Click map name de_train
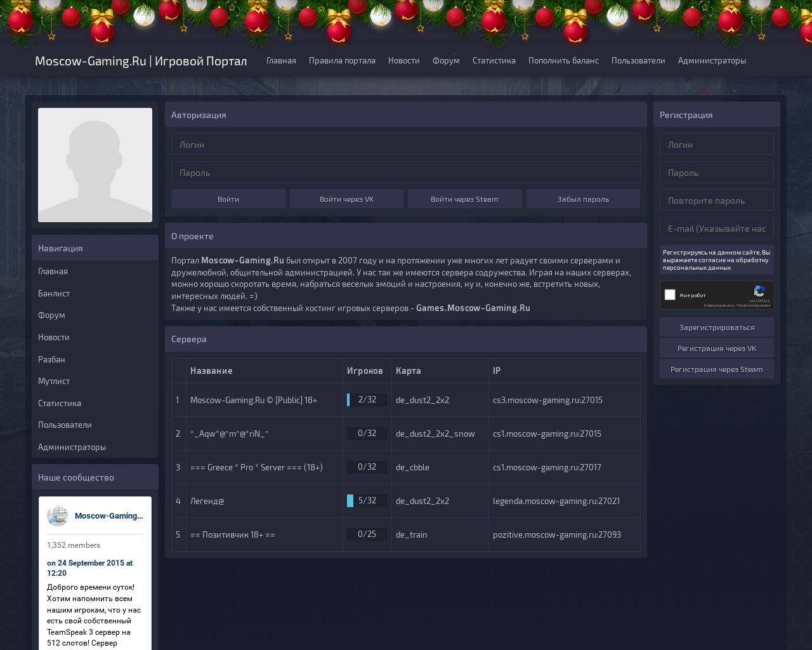The width and height of the screenshot is (812, 650). pyautogui.click(x=412, y=534)
